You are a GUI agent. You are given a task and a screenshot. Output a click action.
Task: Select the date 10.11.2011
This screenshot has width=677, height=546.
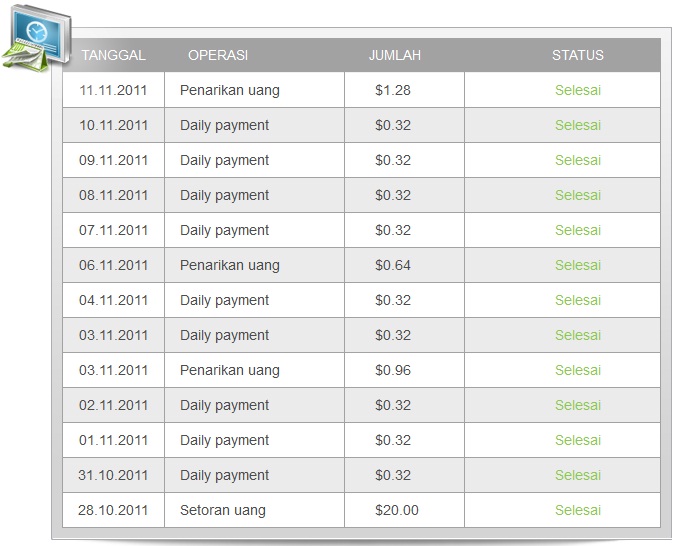(x=113, y=125)
